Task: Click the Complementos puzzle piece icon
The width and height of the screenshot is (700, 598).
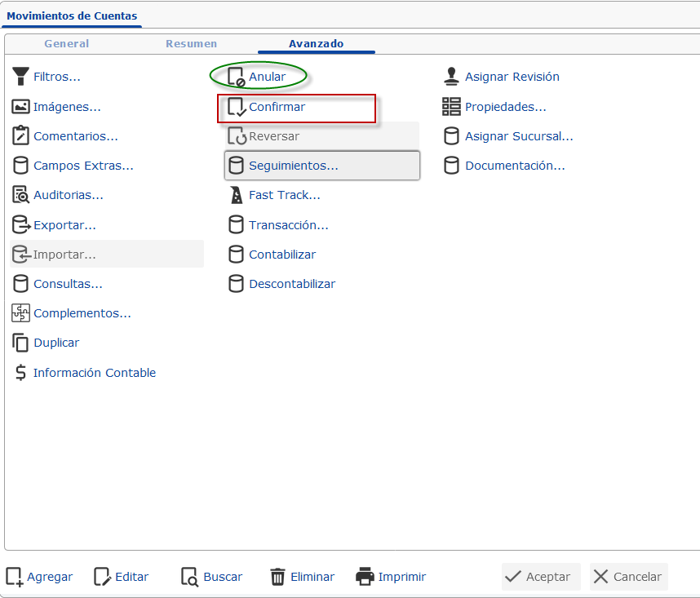Action: [20, 312]
